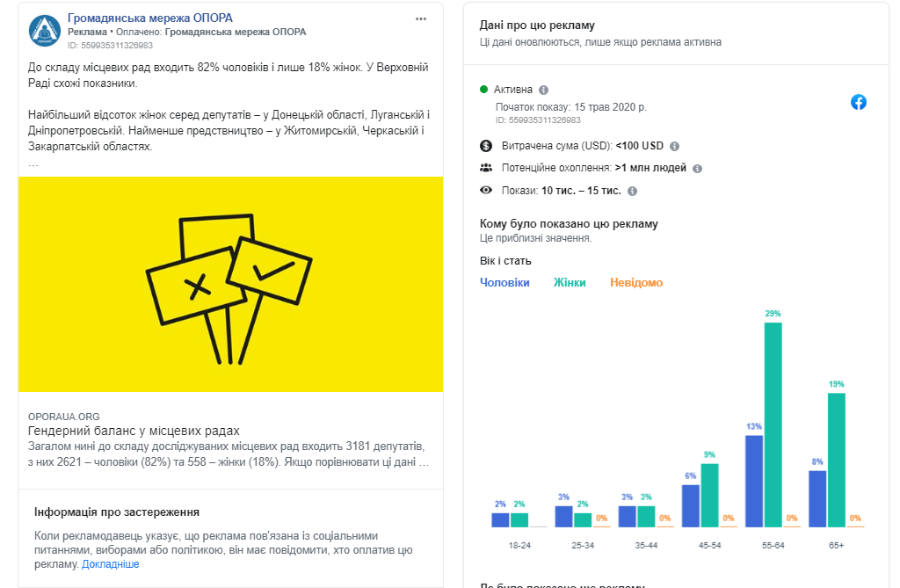Click the people icon for potential reach

pyautogui.click(x=486, y=168)
